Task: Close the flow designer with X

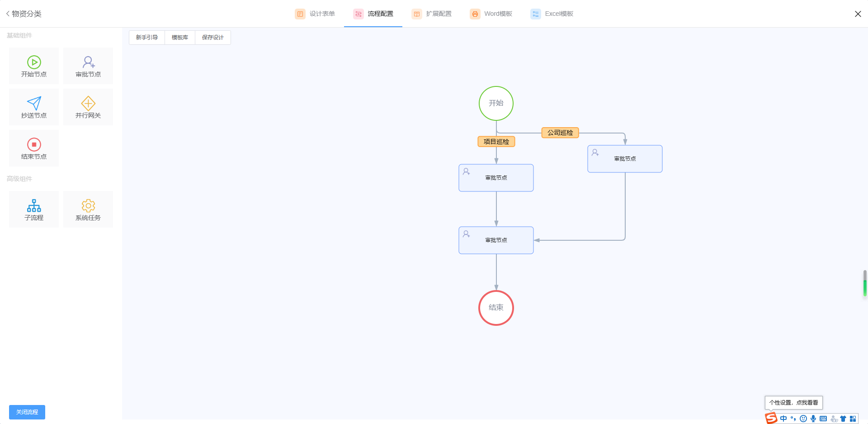Action: point(858,14)
